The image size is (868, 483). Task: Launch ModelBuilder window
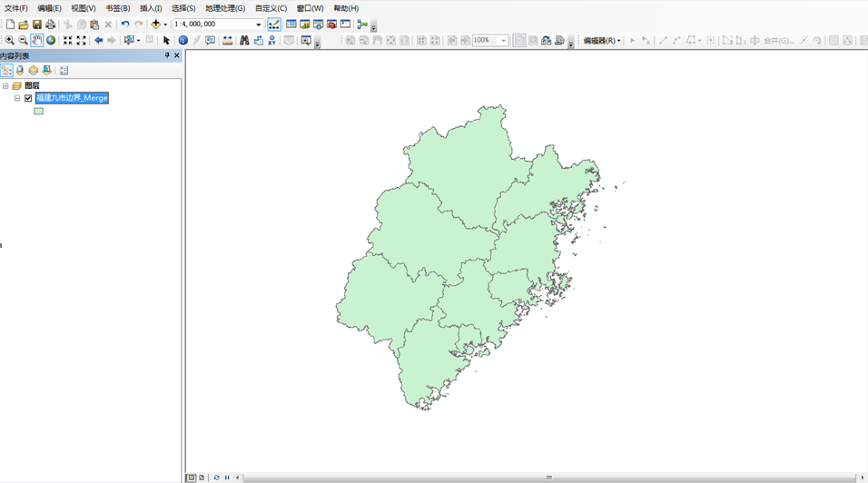(x=362, y=25)
